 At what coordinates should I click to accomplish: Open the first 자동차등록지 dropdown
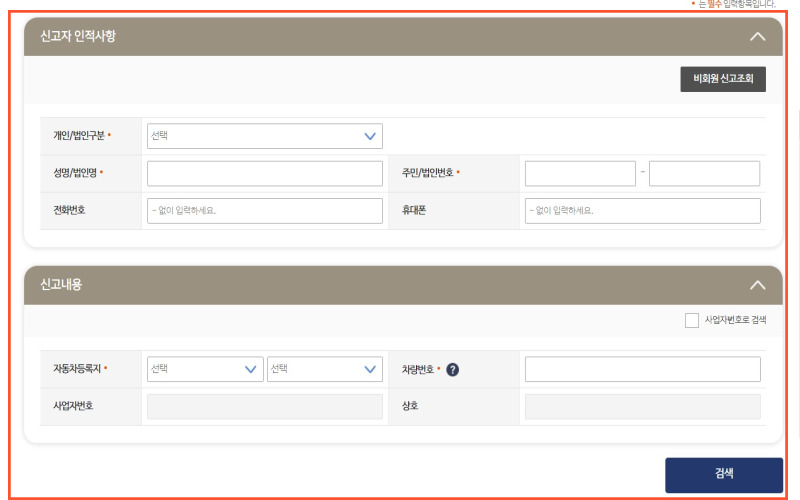coord(205,369)
